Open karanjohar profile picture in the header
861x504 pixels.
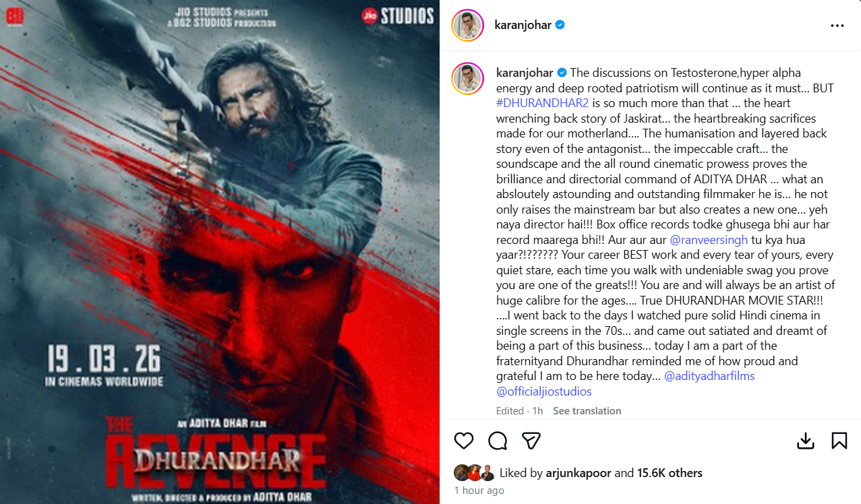point(467,26)
